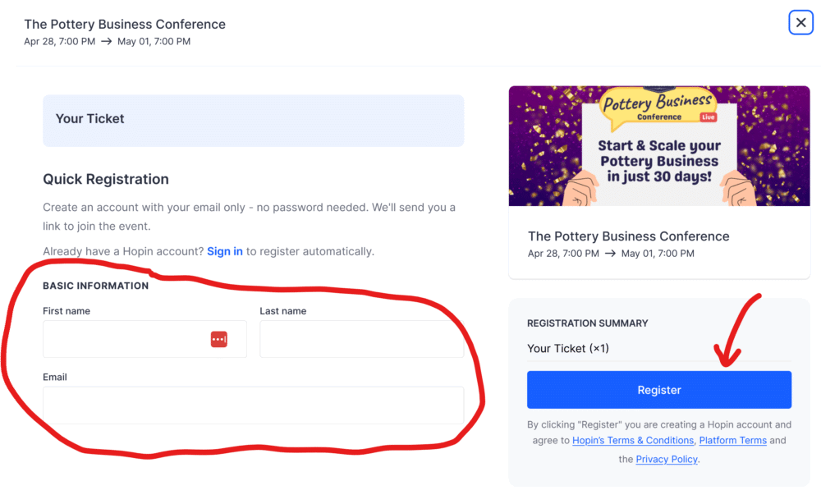Click the Pottery Business Conference banner image
The image size is (821, 504).
[659, 145]
